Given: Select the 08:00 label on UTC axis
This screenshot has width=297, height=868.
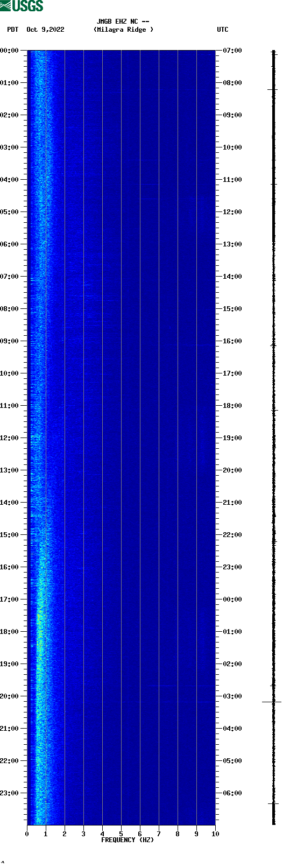Looking at the screenshot, I should click(232, 83).
